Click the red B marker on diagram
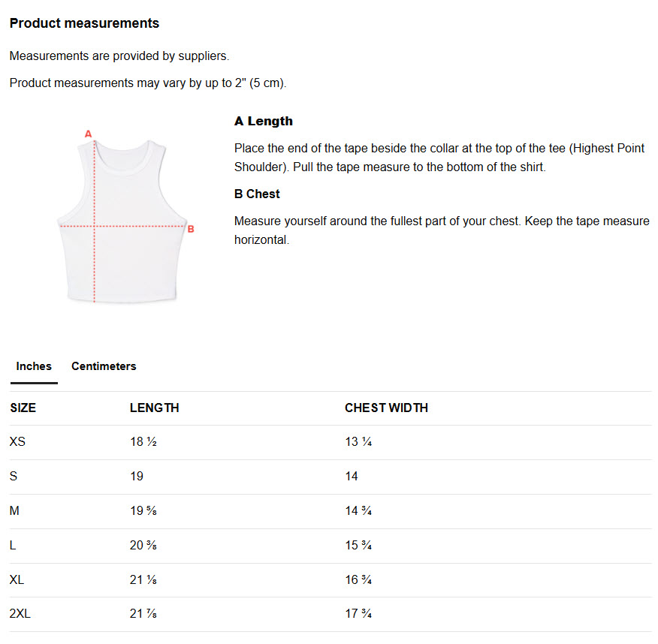The height and width of the screenshot is (644, 658). (x=191, y=230)
